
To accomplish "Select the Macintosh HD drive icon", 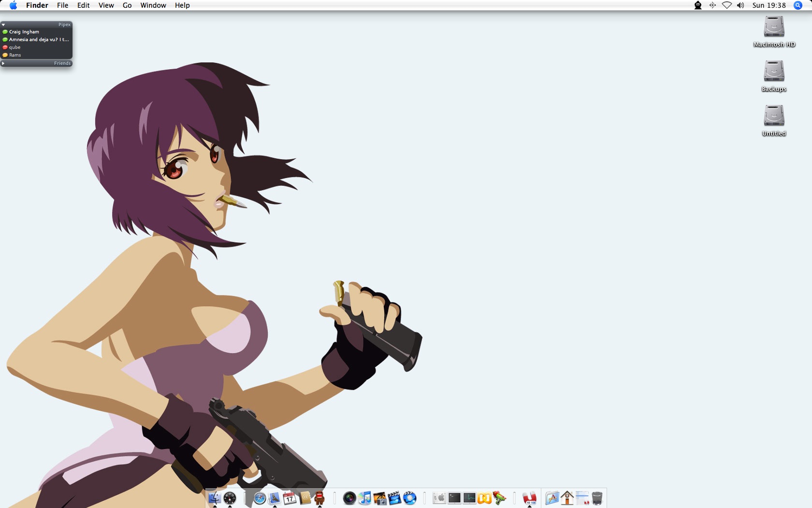I will point(774,31).
